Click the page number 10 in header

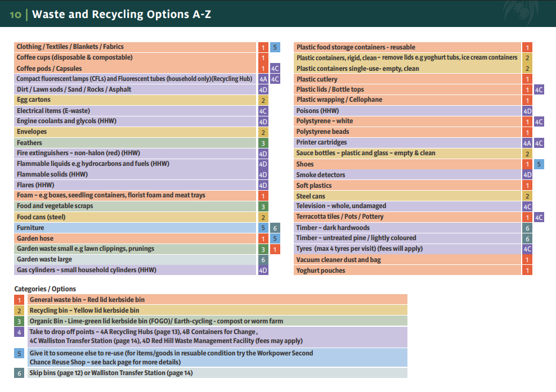[x=15, y=15]
